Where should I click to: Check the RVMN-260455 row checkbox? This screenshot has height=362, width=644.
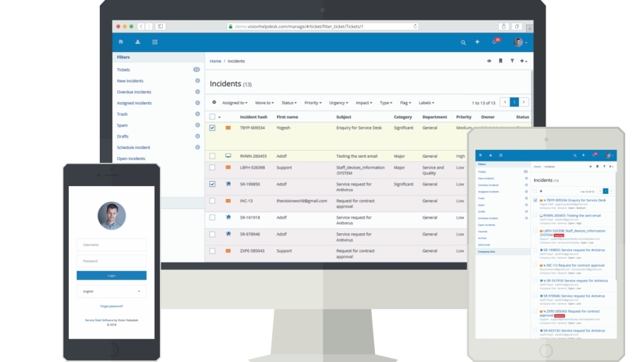[212, 156]
